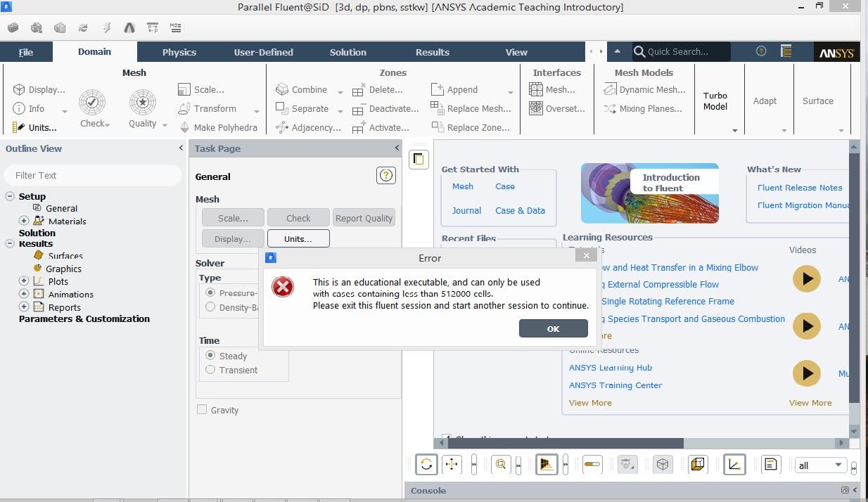Image resolution: width=868 pixels, height=502 pixels.
Task: Select the Density-Based solver type
Action: 210,307
